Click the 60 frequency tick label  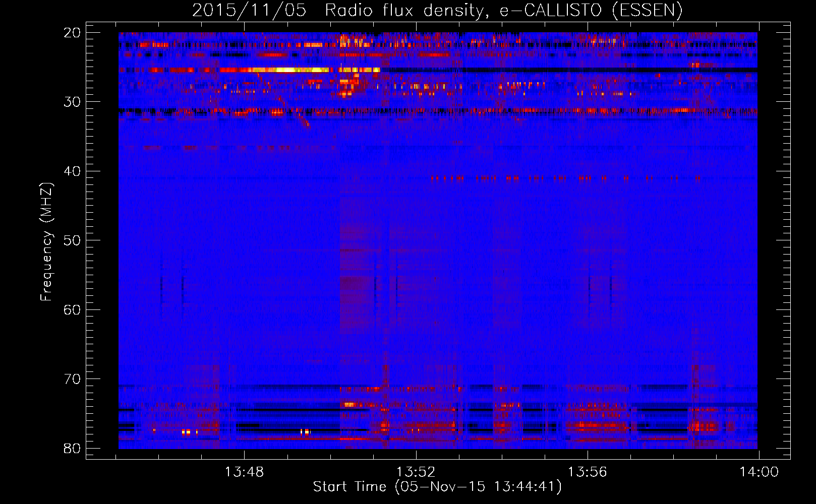73,309
